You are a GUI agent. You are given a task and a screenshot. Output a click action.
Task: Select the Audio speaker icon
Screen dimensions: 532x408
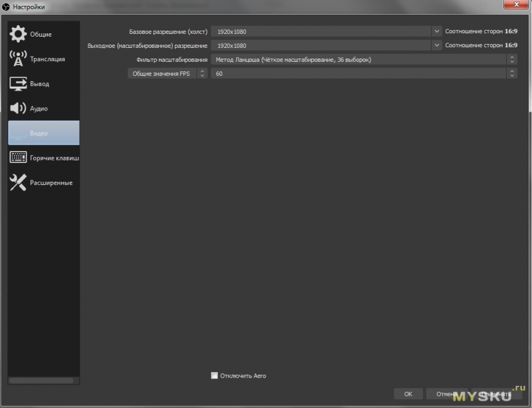pos(18,108)
